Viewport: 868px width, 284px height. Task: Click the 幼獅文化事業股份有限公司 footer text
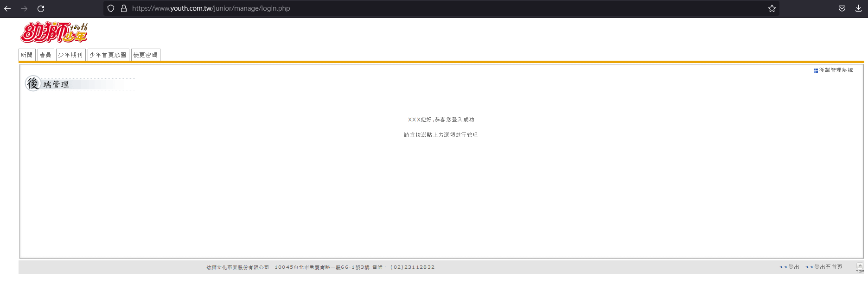(x=238, y=267)
